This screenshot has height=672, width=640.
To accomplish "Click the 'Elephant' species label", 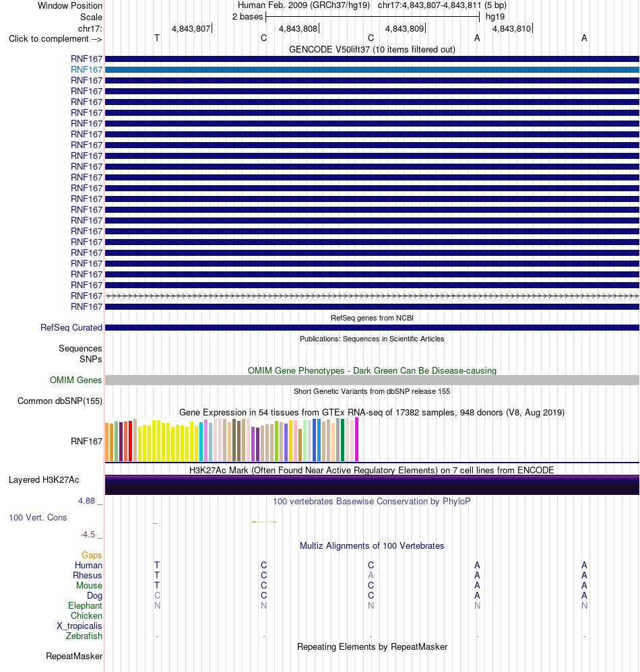I will coord(86,605).
